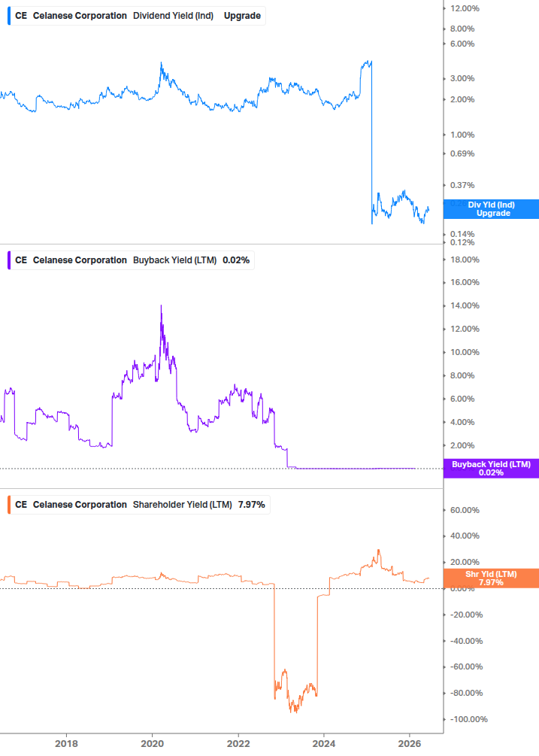Click the 60.00% label on shareholder yield axis
Viewport: 539px width, 756px height.
click(465, 510)
